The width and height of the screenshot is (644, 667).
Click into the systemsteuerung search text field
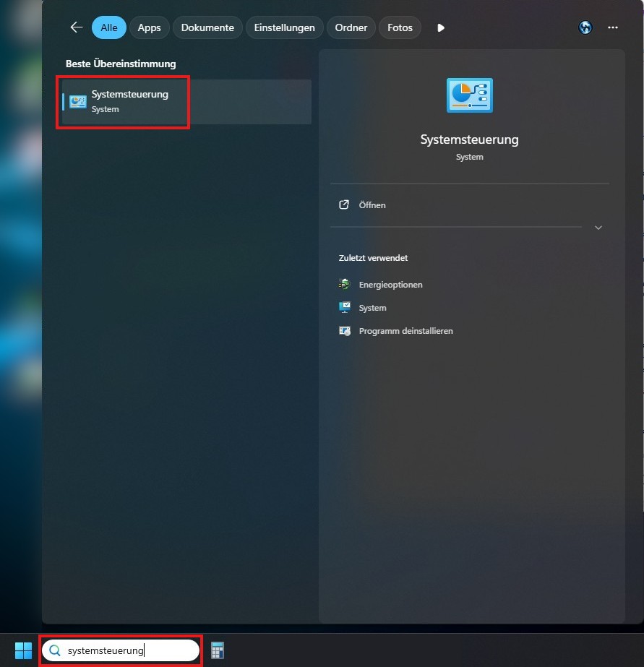[121, 650]
